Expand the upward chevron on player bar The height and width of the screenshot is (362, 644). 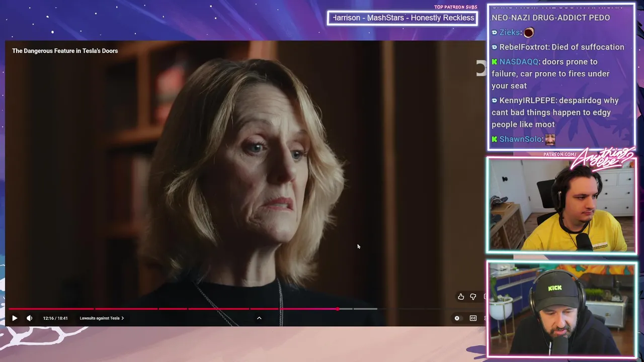tap(259, 318)
